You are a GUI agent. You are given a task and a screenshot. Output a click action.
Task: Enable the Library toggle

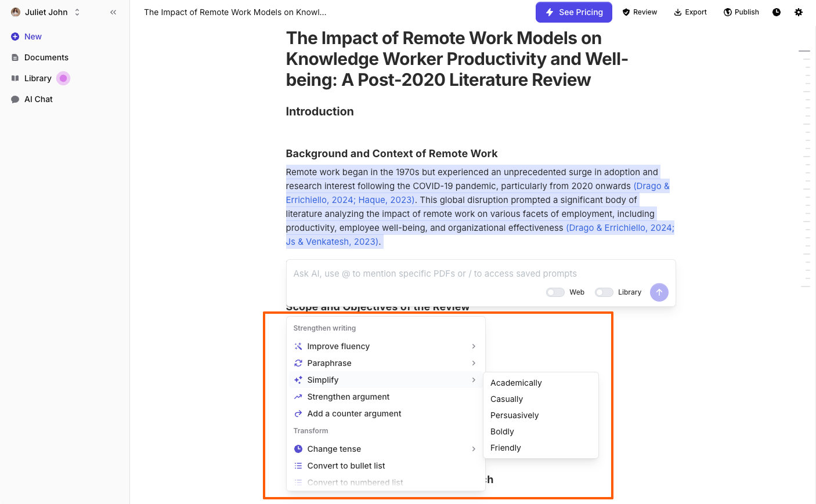coord(604,292)
